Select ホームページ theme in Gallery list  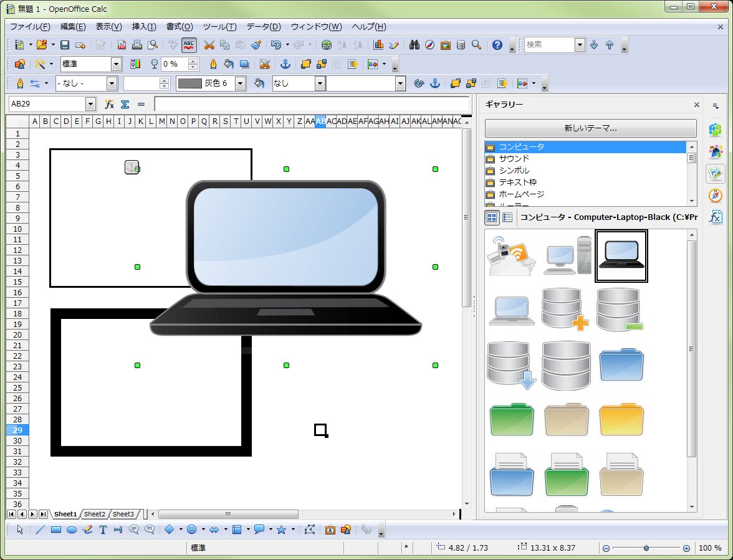tap(585, 194)
